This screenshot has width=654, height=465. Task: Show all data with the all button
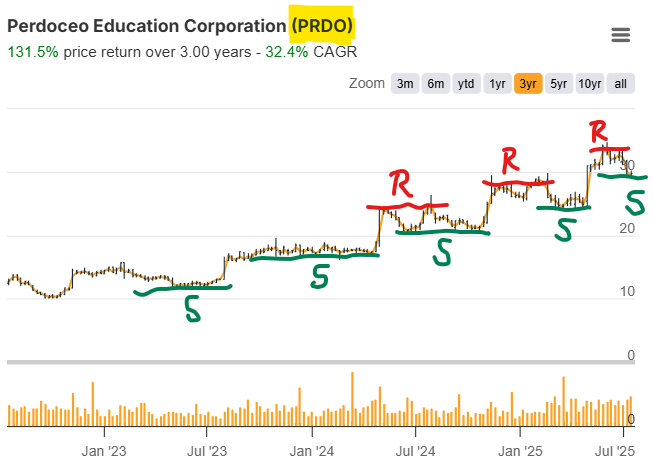[x=621, y=84]
